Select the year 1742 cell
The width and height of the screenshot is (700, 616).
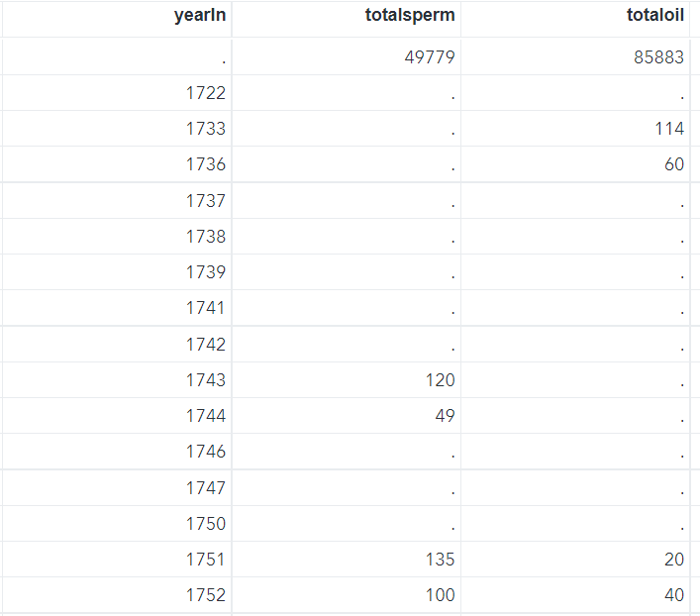coord(206,345)
